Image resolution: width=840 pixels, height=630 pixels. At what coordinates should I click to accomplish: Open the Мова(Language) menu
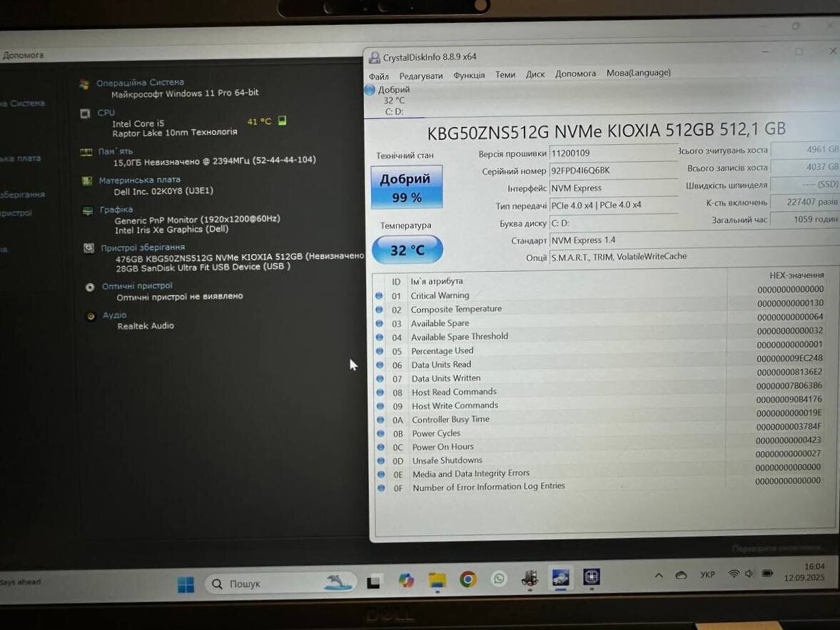[638, 73]
